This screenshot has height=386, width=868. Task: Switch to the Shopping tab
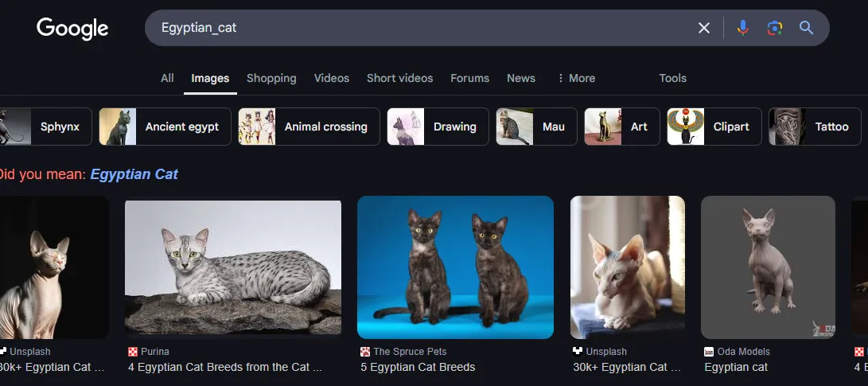click(x=271, y=78)
